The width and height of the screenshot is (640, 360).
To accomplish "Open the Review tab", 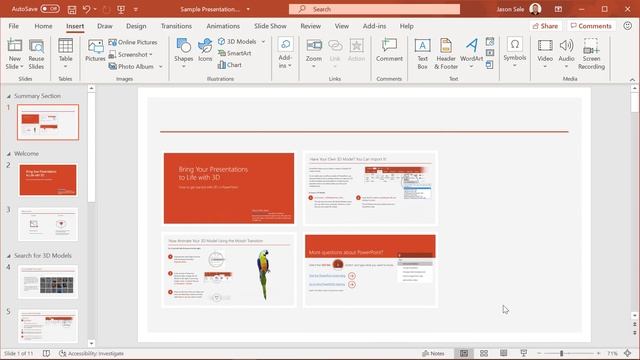I will tap(310, 26).
